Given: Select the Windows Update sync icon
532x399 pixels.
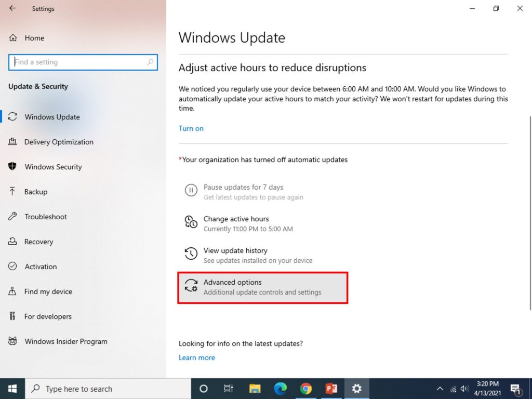Looking at the screenshot, I should (x=12, y=117).
